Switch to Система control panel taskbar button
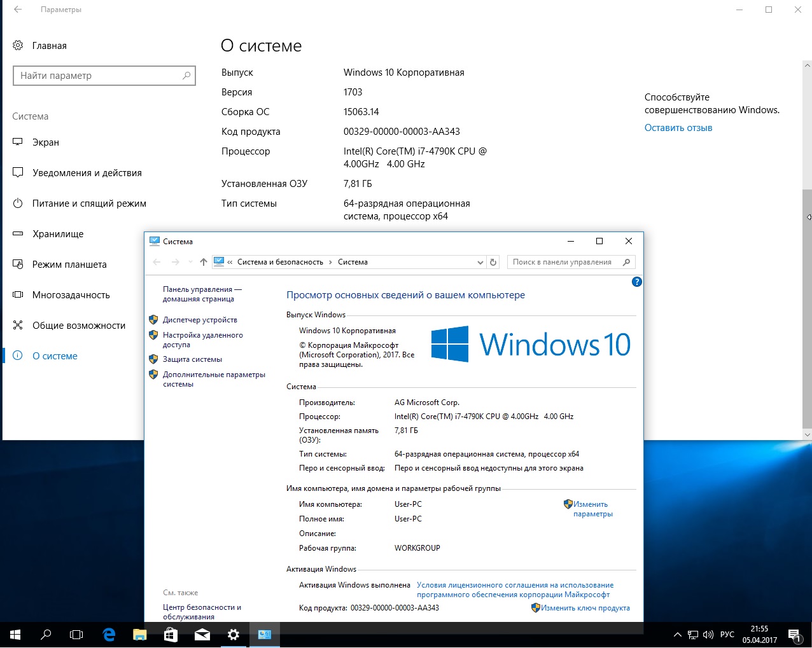The image size is (812, 648). [265, 635]
